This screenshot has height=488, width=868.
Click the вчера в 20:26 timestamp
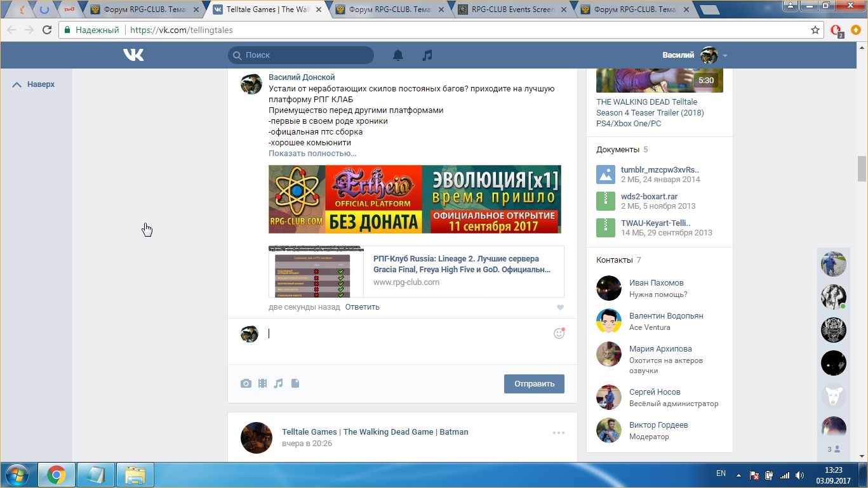coord(307,444)
